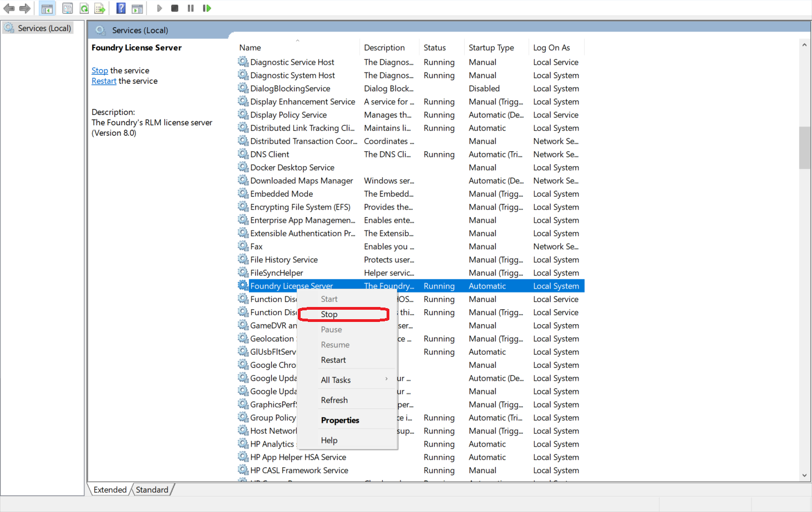Select Stop from the context menu
Screen dimensions: 812x512
click(x=329, y=314)
